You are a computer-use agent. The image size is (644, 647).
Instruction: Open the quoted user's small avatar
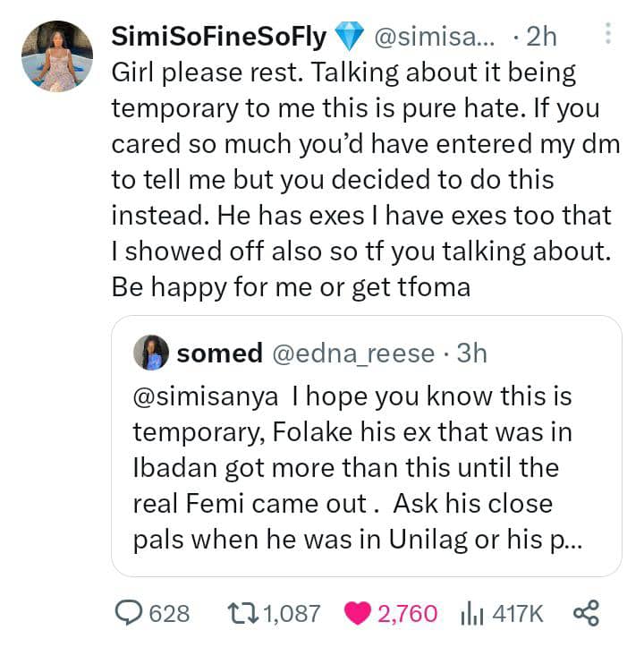click(151, 353)
